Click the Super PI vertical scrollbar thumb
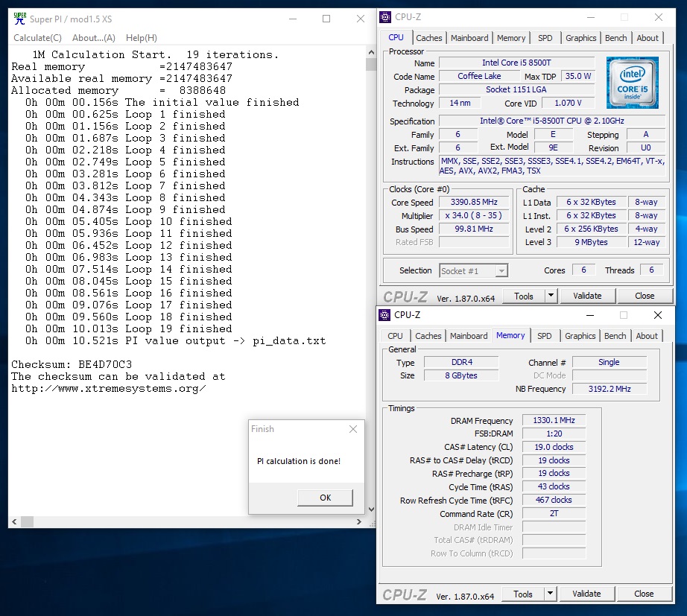This screenshot has width=687, height=616. tap(371, 64)
